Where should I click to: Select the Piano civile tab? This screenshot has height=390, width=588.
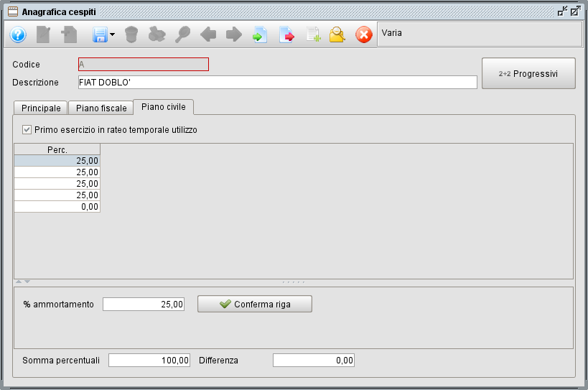click(x=163, y=107)
